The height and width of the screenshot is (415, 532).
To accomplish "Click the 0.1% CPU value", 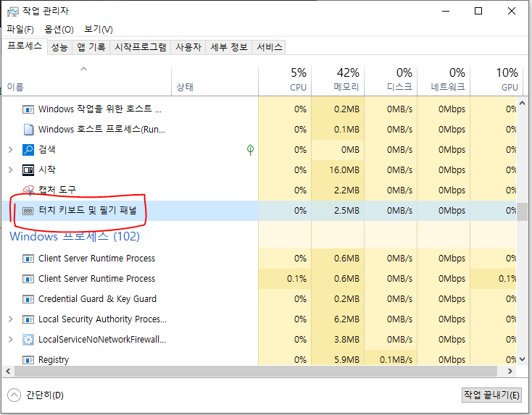I will 296,279.
